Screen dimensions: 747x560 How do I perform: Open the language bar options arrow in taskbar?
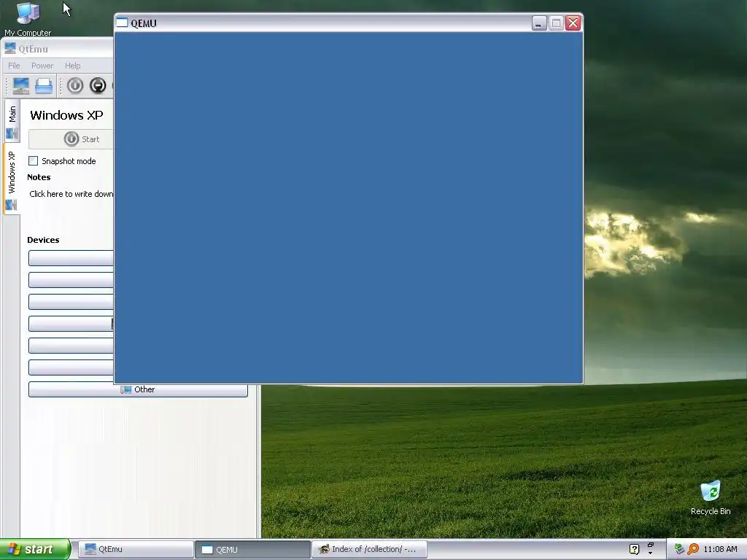coord(650,553)
